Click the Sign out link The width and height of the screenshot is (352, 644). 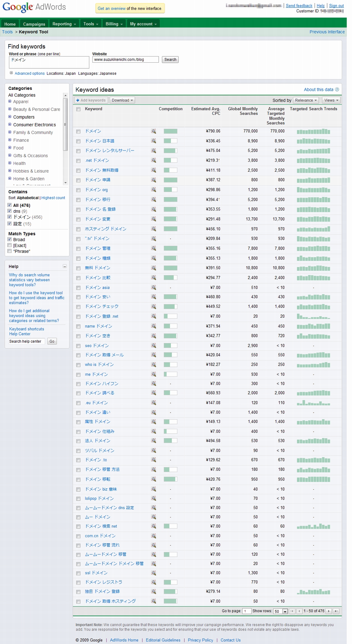click(336, 6)
